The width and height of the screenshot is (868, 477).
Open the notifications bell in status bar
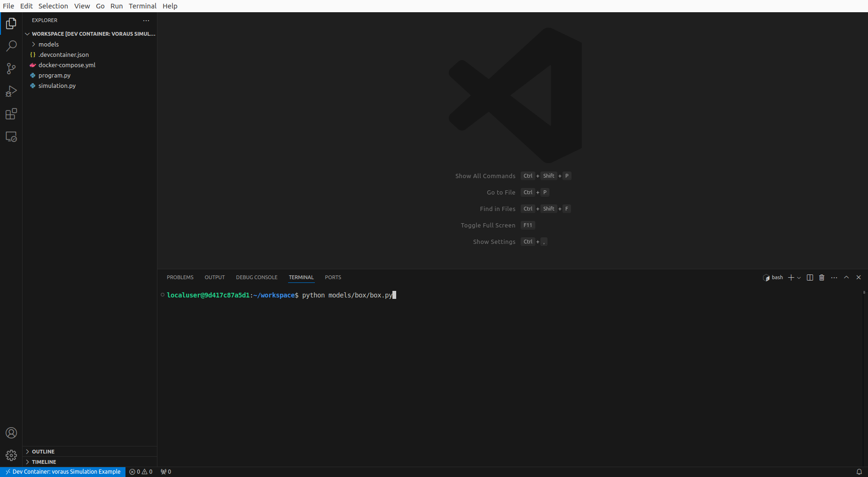tap(859, 472)
